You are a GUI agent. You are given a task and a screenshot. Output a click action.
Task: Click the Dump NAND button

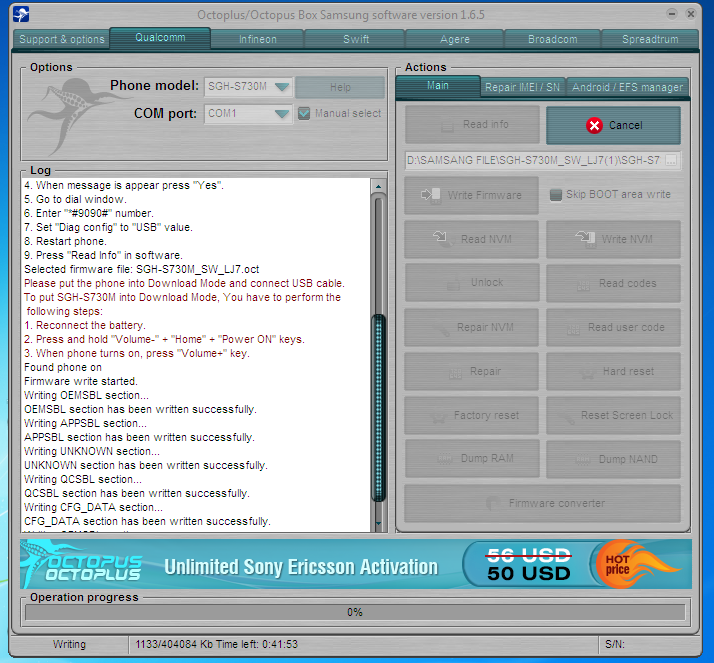click(613, 459)
